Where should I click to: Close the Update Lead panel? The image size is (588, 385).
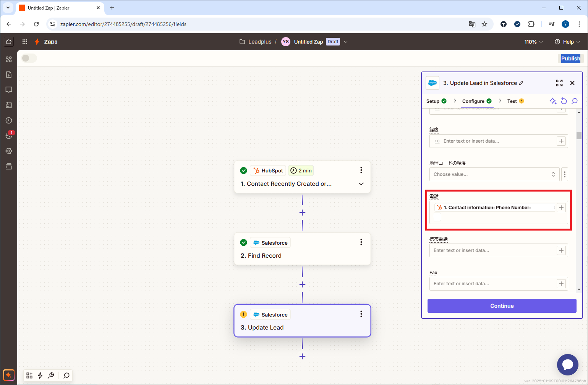pos(572,83)
